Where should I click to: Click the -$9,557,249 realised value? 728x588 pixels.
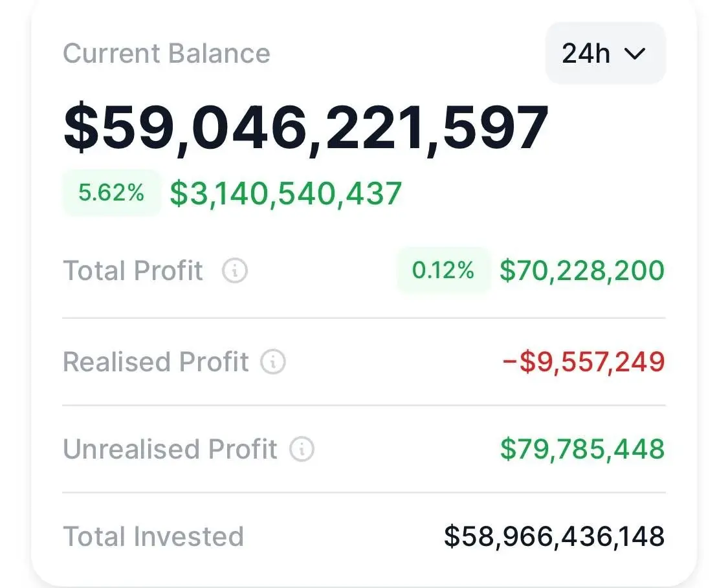point(583,362)
